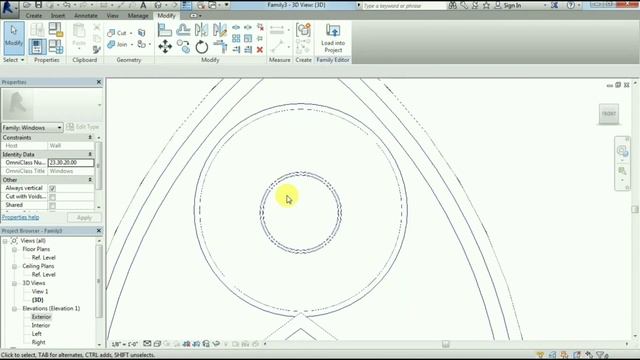Select Mirror - Pick Axis tool
The image size is (640, 360).
point(202,30)
